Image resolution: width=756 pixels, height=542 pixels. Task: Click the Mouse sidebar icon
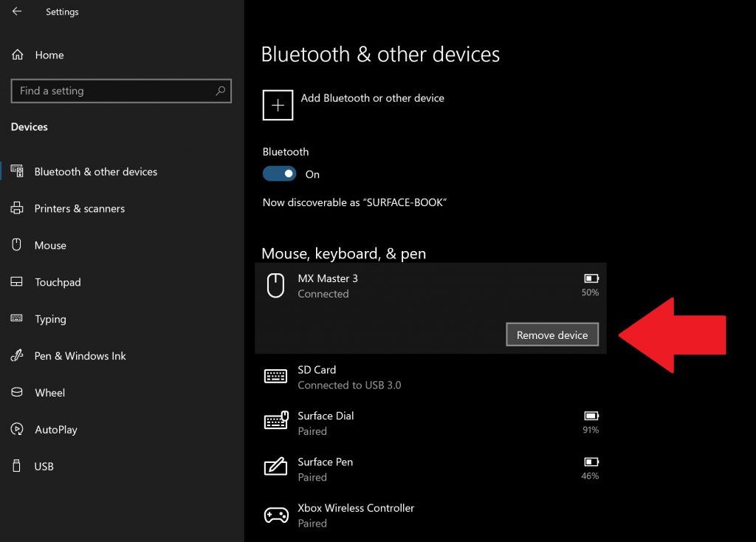[x=16, y=245]
